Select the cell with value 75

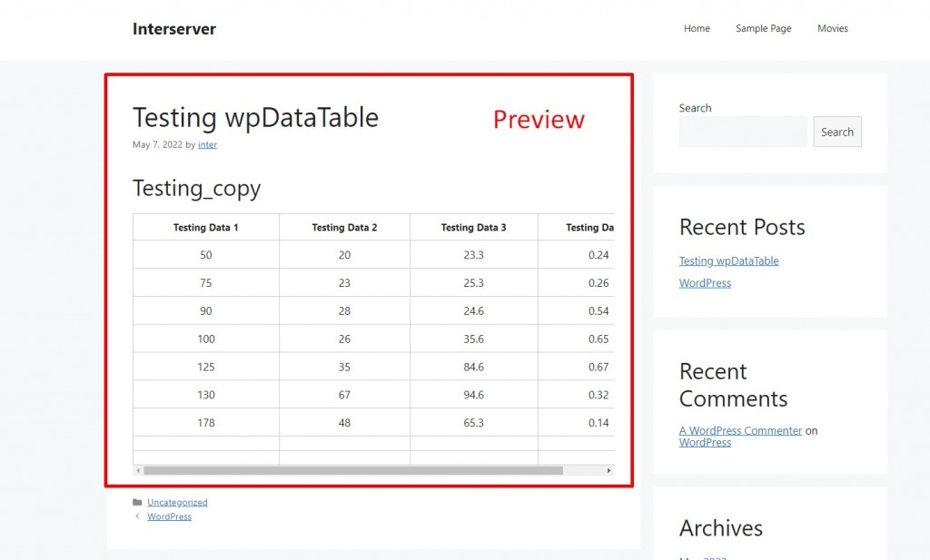click(206, 282)
